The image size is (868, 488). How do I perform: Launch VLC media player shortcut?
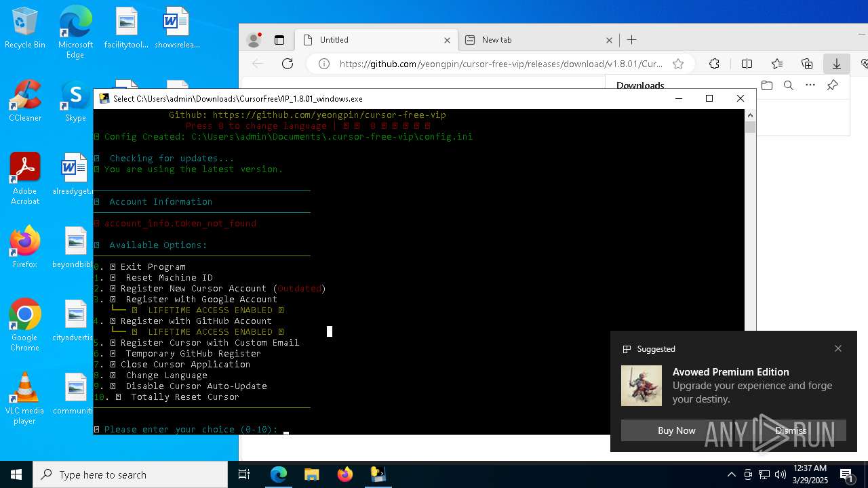(25, 398)
